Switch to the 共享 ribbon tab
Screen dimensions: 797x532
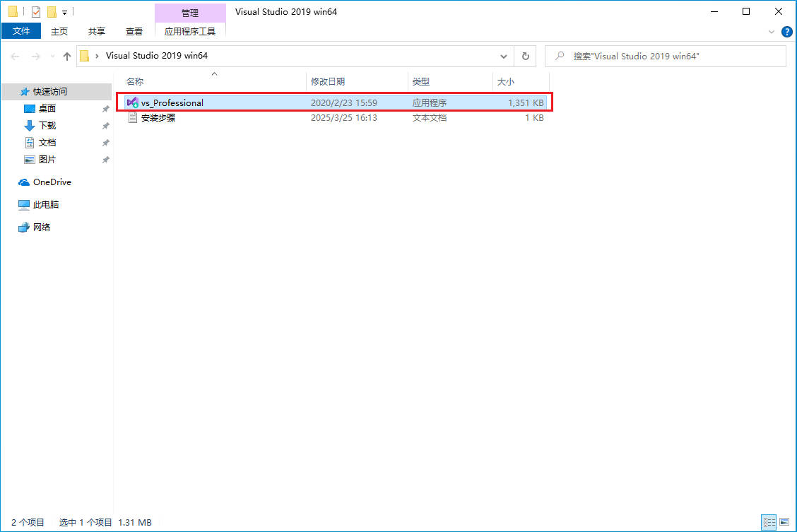[97, 32]
